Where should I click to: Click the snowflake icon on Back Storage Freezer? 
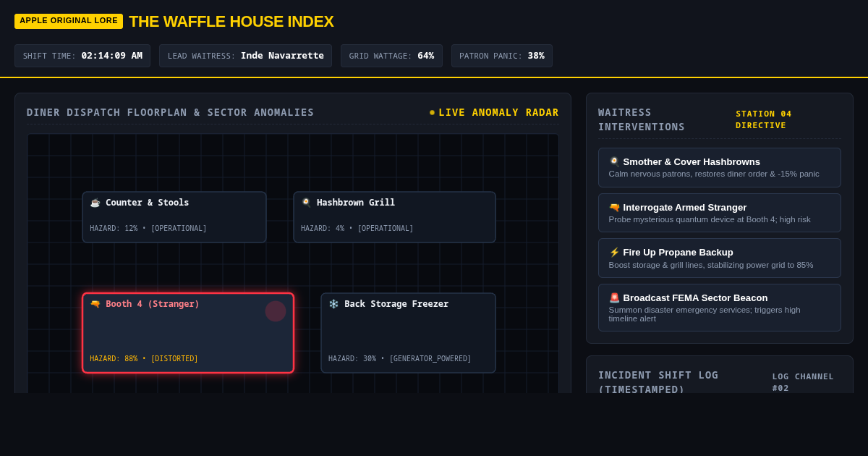click(333, 304)
